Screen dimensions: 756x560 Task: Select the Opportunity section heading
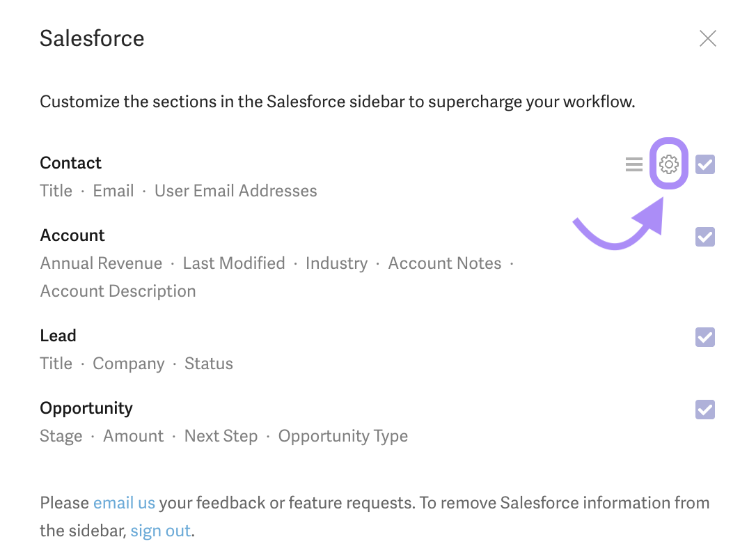click(86, 408)
